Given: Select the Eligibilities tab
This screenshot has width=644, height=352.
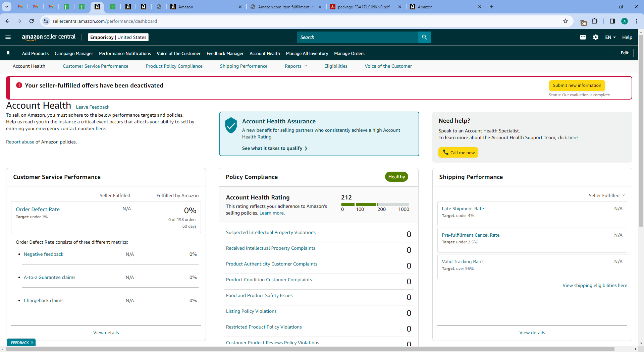Looking at the screenshot, I should click(336, 66).
